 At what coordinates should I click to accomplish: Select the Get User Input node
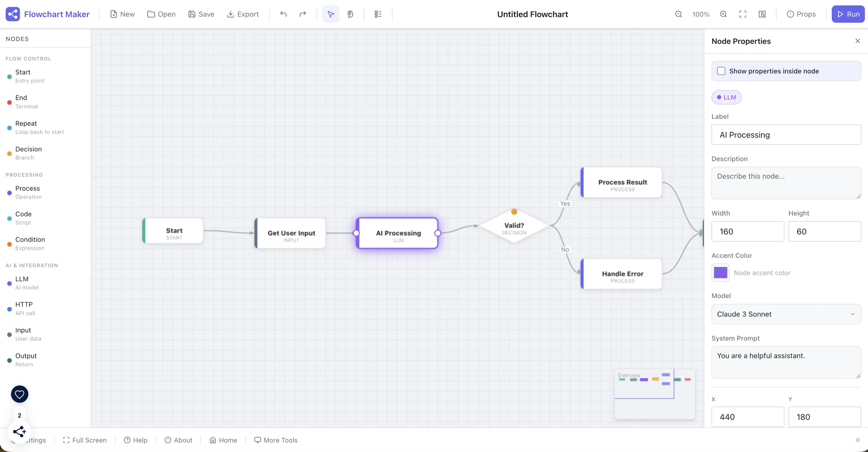point(290,233)
